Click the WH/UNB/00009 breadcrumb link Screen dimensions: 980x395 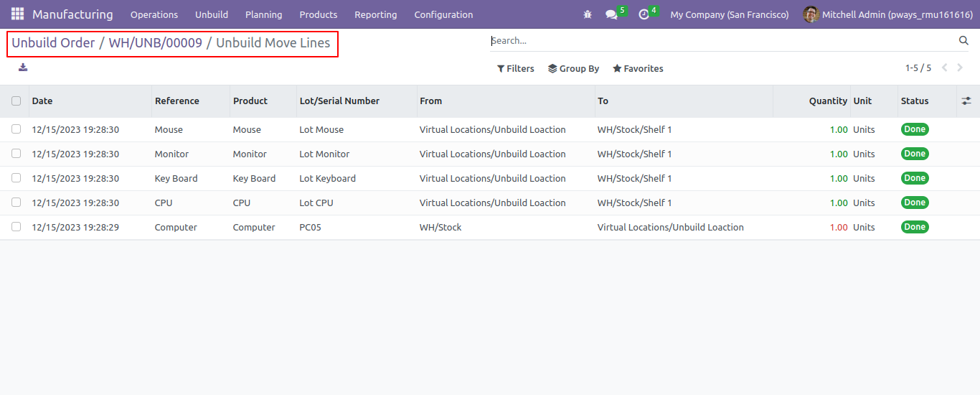pos(156,43)
